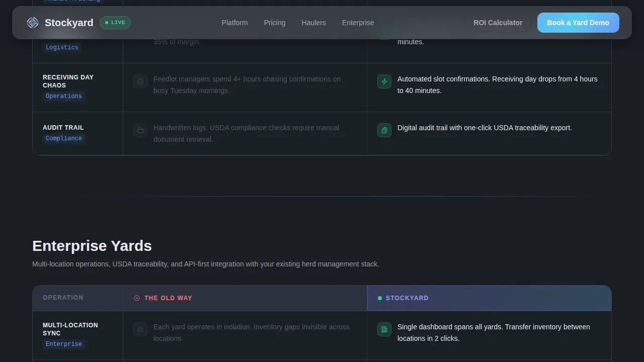Click the Stockyard logo icon

pos(33,23)
